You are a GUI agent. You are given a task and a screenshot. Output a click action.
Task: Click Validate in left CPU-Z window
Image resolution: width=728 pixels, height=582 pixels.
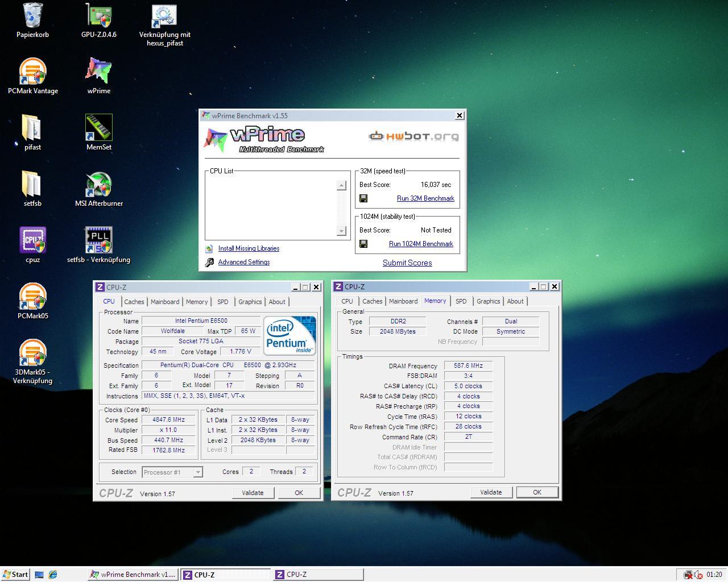[253, 493]
